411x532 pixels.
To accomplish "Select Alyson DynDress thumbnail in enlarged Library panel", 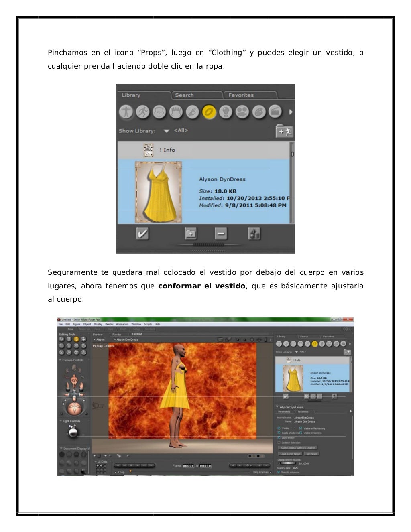I will point(159,193).
